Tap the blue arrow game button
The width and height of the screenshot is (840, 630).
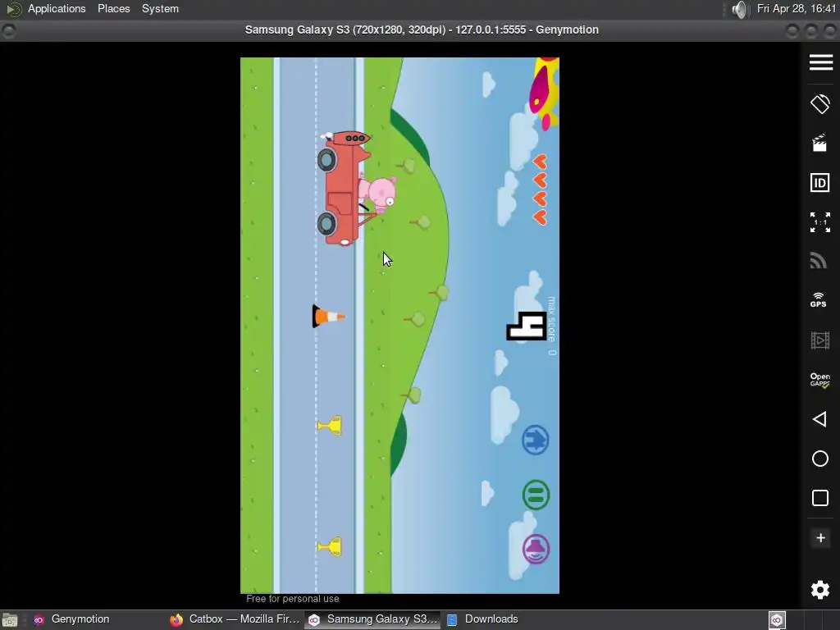tap(535, 440)
